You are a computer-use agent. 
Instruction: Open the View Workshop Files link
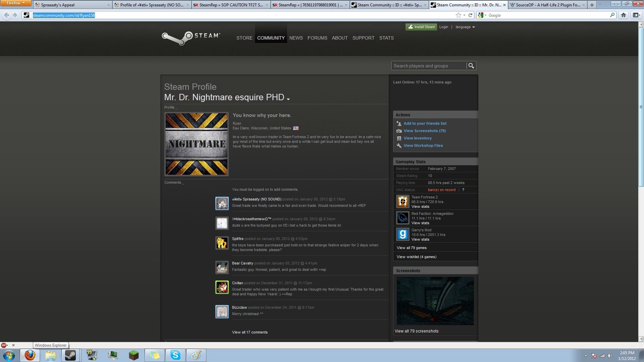tap(423, 145)
